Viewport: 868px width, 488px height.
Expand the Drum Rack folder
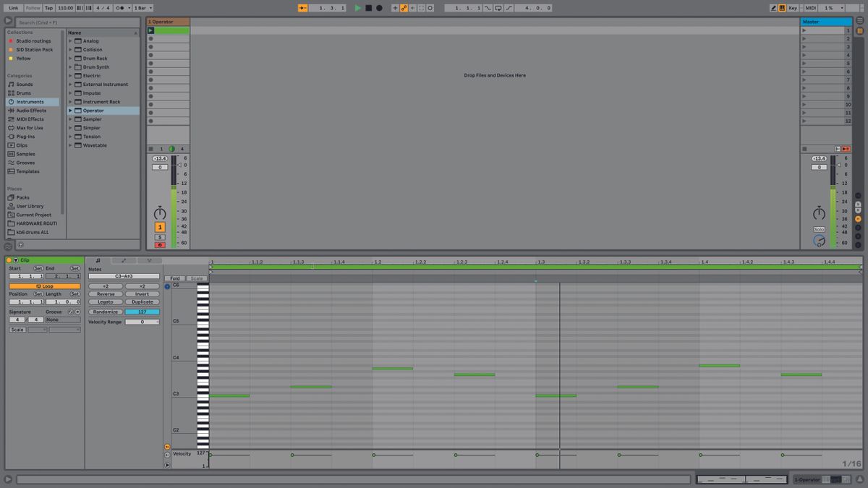pyautogui.click(x=71, y=59)
